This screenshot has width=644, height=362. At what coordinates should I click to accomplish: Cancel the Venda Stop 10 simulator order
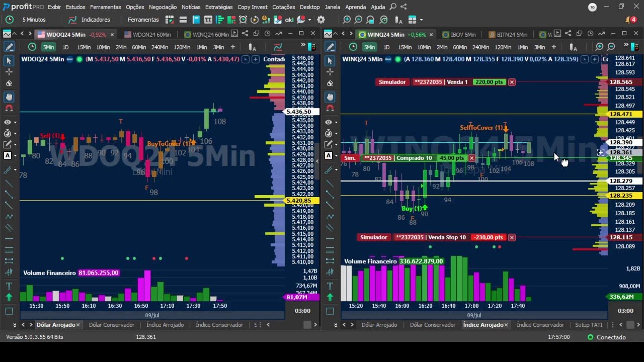point(512,237)
